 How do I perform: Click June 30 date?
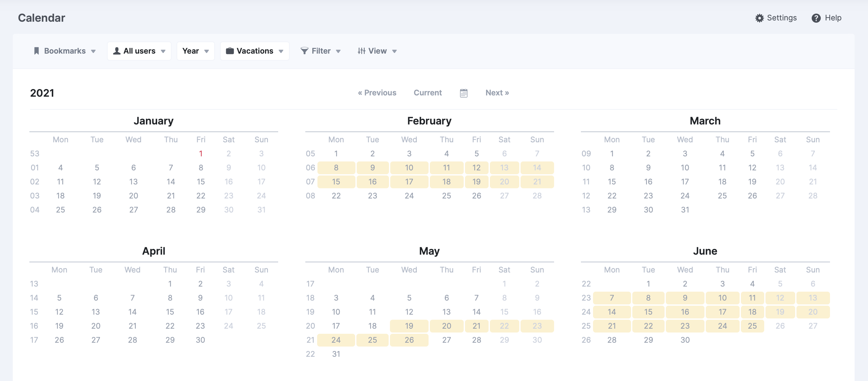point(685,340)
